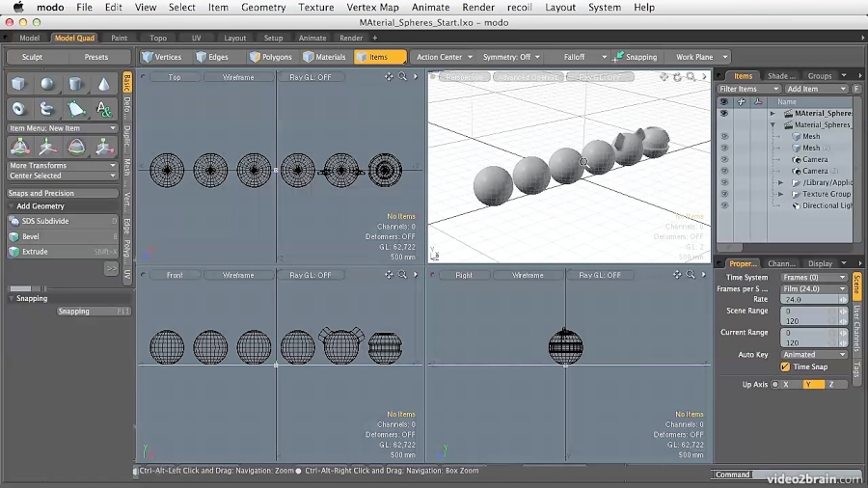The width and height of the screenshot is (868, 488).
Task: Pick the Cone primitive tool
Action: tap(104, 85)
